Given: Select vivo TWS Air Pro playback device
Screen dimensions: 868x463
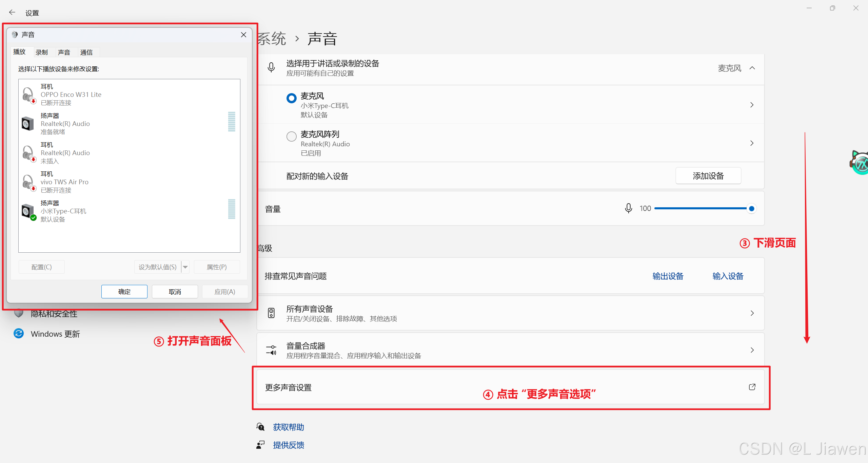Looking at the screenshot, I should click(x=64, y=182).
